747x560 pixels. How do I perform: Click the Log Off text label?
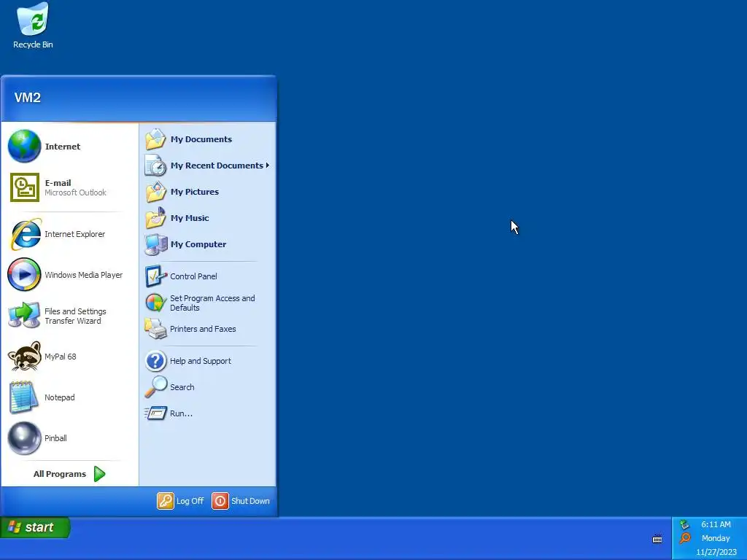point(190,501)
